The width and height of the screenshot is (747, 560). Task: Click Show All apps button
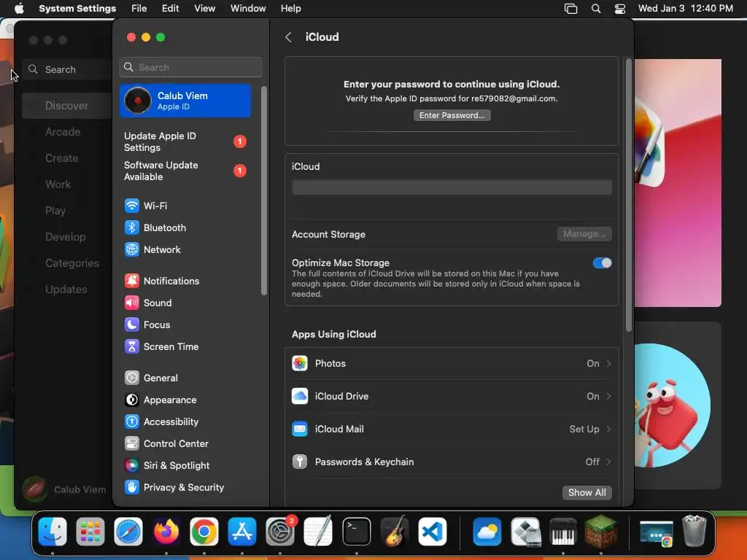587,492
